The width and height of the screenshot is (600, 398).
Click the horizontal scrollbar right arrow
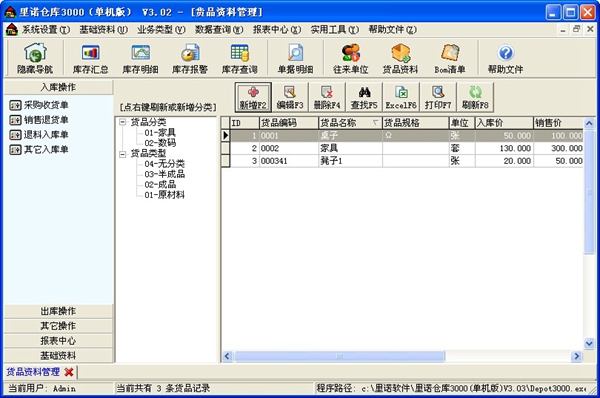[576, 357]
